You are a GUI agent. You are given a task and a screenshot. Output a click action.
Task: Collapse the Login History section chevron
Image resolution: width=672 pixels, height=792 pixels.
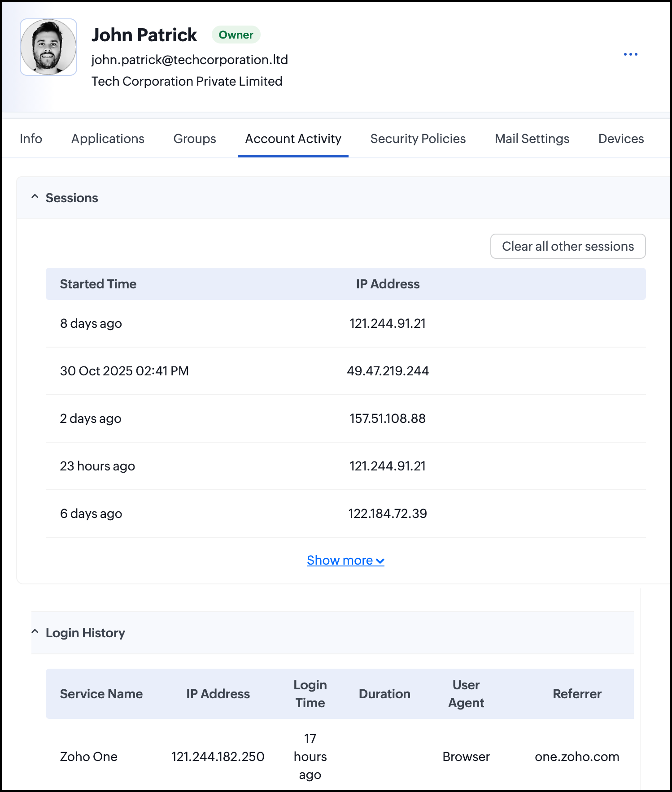(35, 632)
